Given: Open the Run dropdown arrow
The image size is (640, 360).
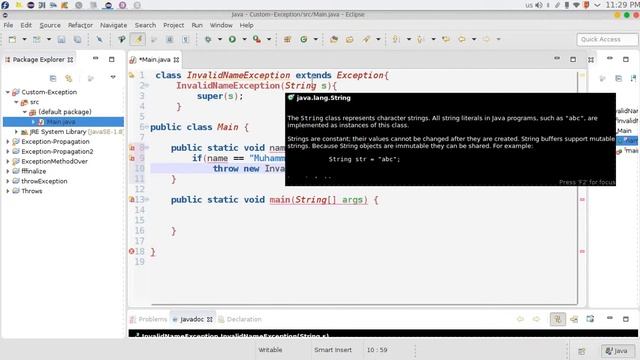Looking at the screenshot, I should tap(244, 39).
